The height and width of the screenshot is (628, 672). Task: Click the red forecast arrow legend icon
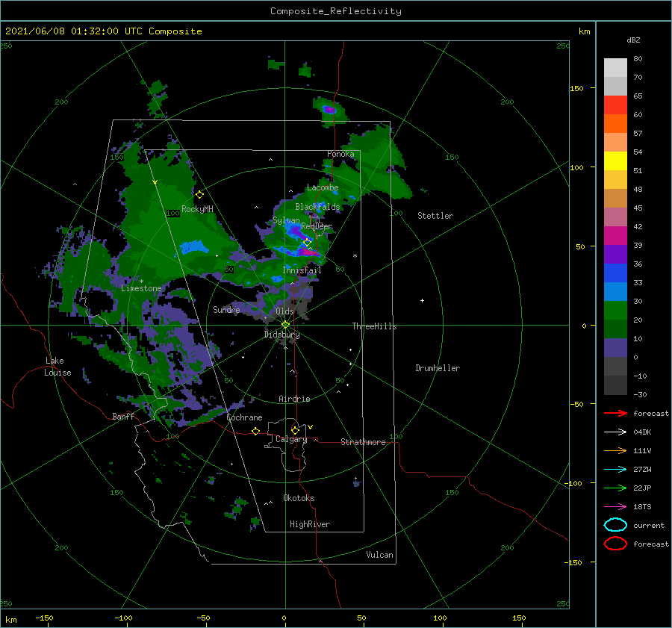coord(615,413)
